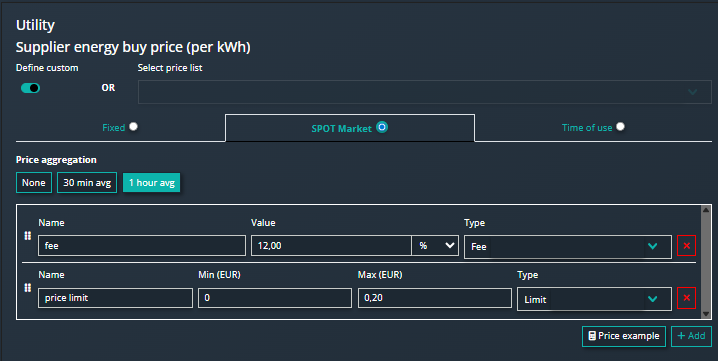Click the OR text

pos(109,88)
